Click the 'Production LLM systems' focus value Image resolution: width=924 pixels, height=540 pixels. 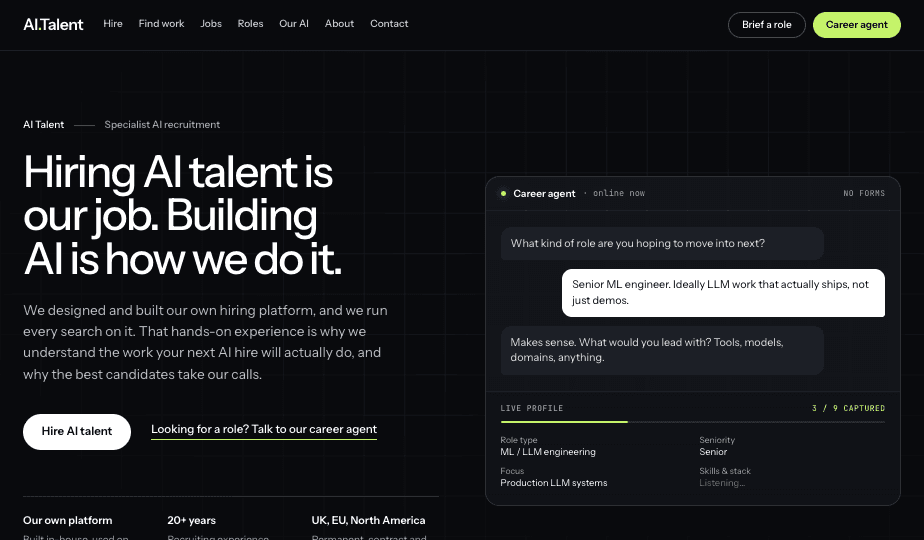[x=554, y=483]
